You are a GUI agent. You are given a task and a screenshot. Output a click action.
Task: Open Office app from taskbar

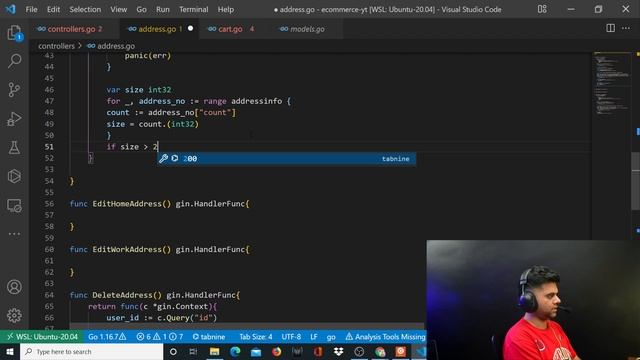pos(318,351)
